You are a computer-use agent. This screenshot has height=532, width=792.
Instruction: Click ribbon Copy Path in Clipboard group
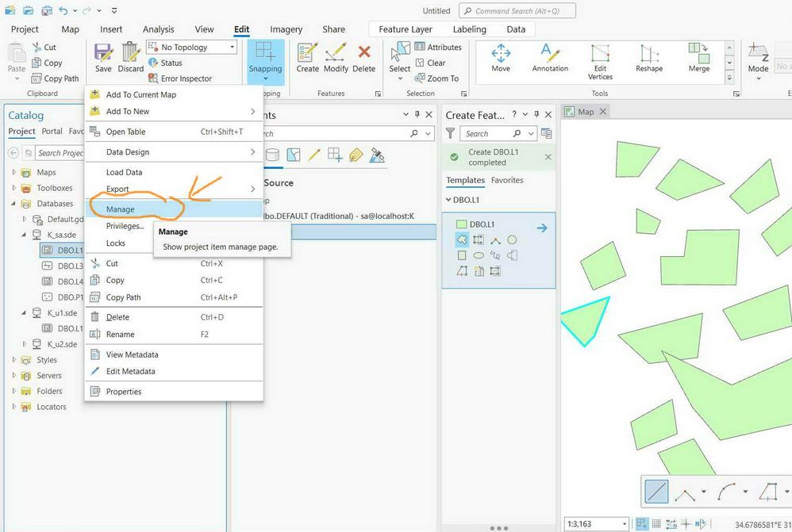point(55,78)
